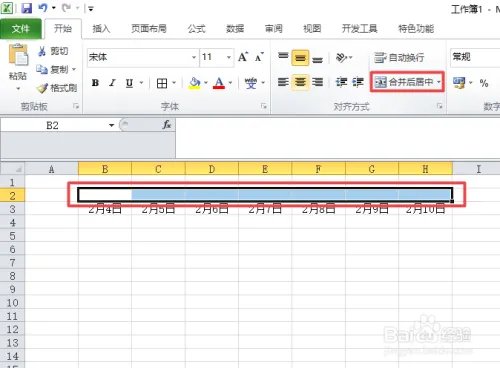Open the 文件 tab
This screenshot has height=368, width=500.
click(x=21, y=29)
